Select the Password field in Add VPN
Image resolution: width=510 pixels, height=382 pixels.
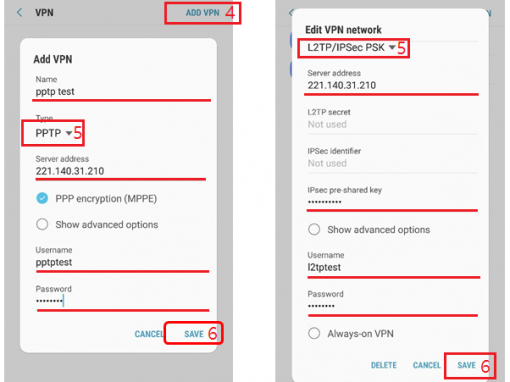click(x=122, y=301)
